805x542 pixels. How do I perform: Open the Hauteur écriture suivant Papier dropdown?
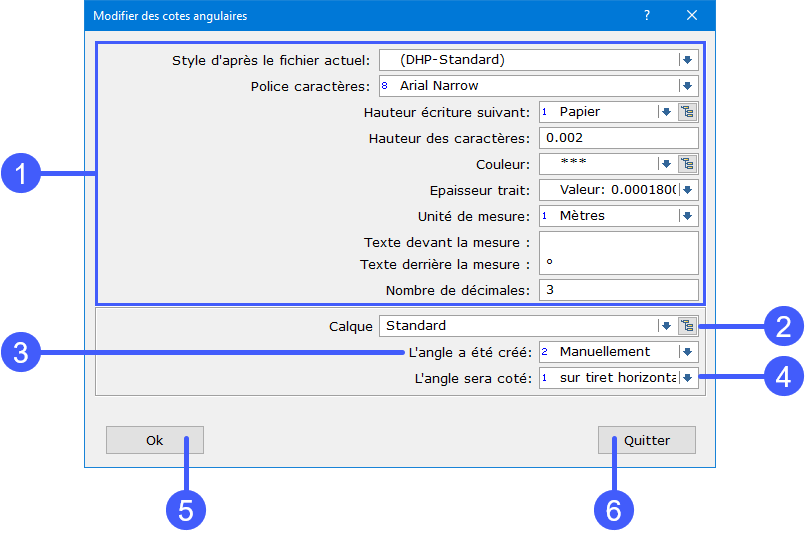[x=666, y=112]
